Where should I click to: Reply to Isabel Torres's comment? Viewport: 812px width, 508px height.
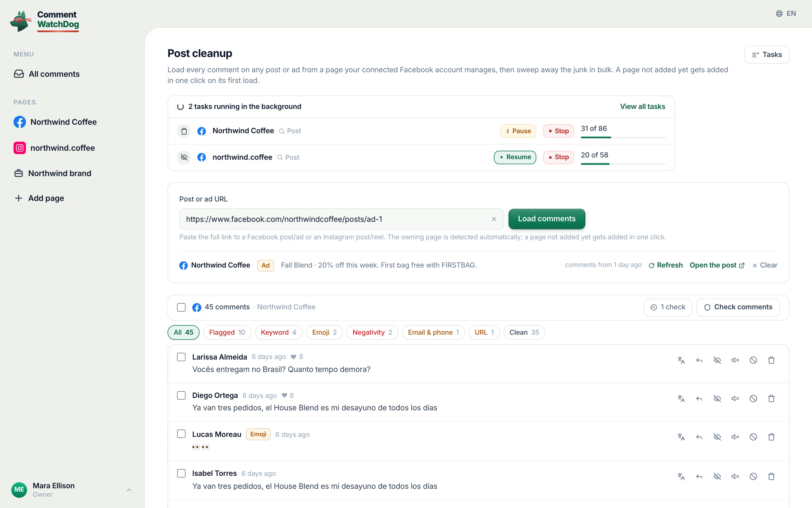tap(699, 476)
